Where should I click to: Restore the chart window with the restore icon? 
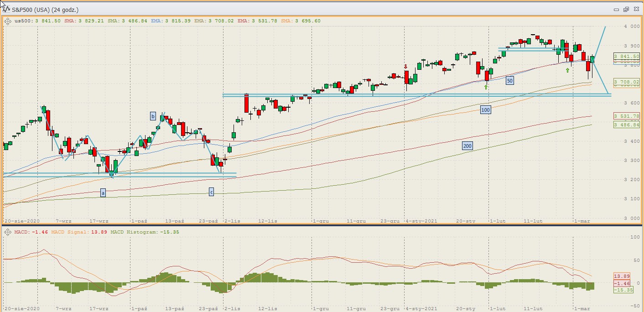pos(626,9)
